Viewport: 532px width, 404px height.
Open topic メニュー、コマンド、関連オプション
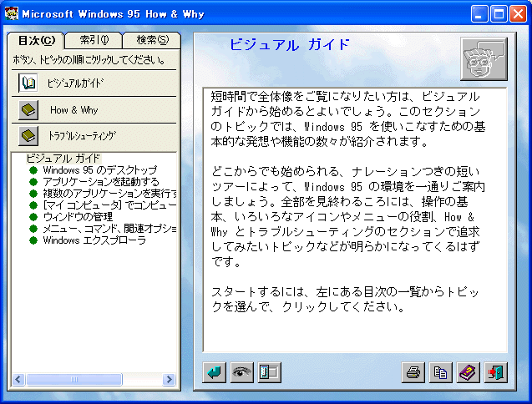[x=109, y=229]
